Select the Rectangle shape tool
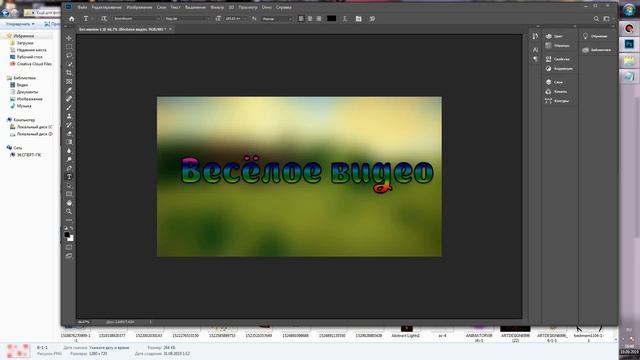This screenshot has width=640, height=360. [69, 194]
